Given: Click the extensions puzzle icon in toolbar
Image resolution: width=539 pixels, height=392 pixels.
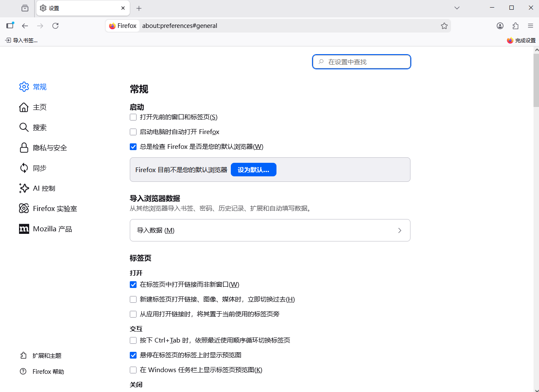Looking at the screenshot, I should click(x=515, y=26).
